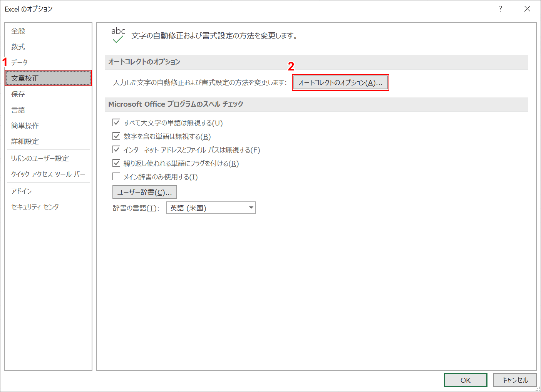Confirm with the OK button
Viewport: 541px width, 392px height.
466,380
